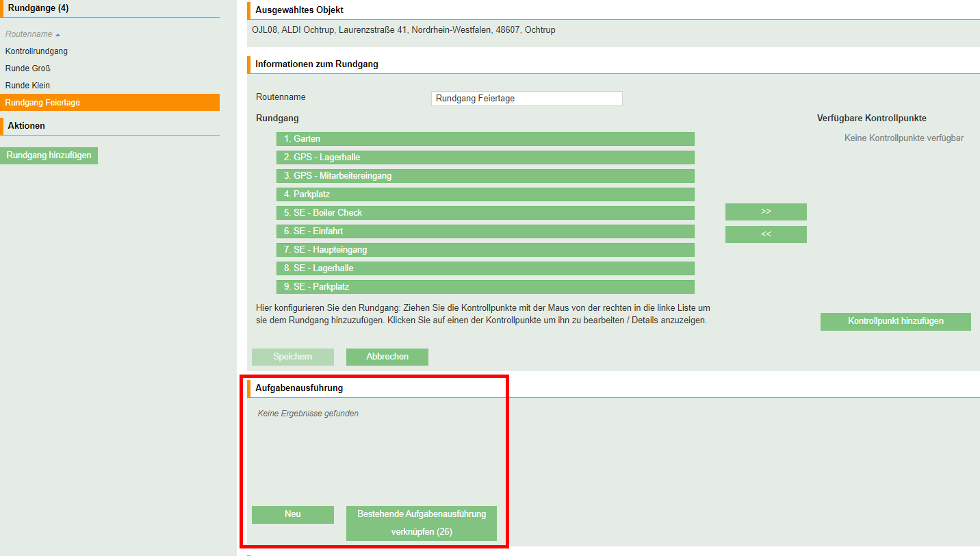Open checkpoint 1. Garten

point(485,139)
